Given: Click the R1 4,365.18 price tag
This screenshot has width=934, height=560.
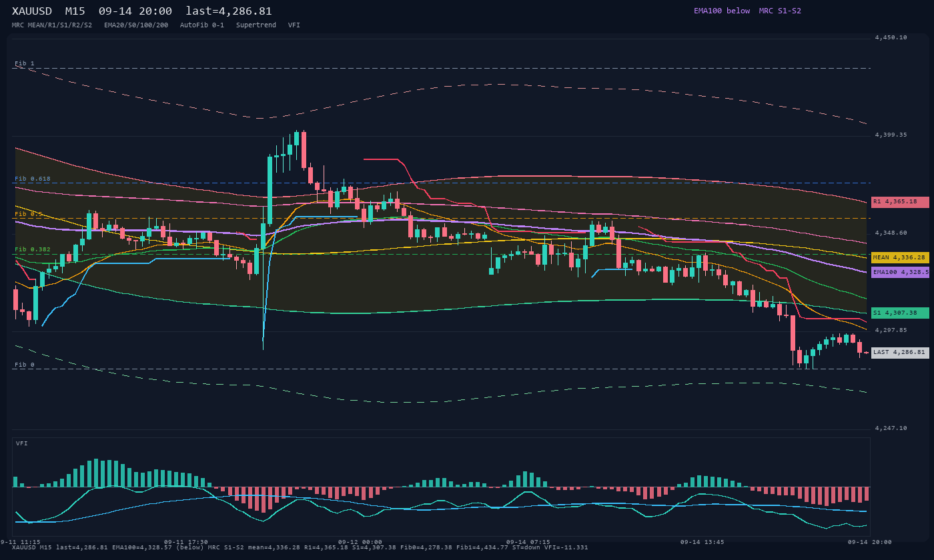Looking at the screenshot, I should [900, 202].
